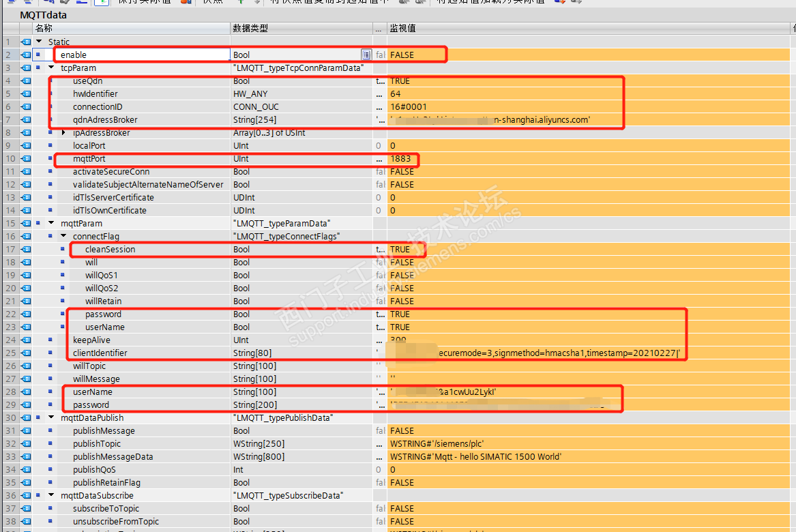Click the 16#0001 monitor value
796x532 pixels.
408,106
